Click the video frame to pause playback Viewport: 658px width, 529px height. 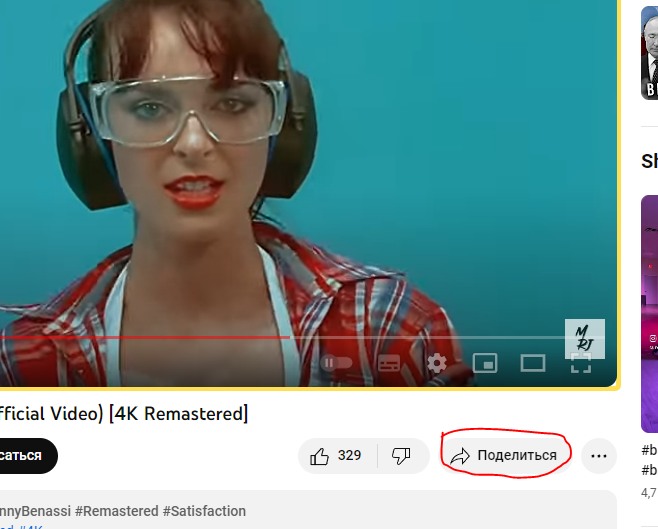[308, 168]
